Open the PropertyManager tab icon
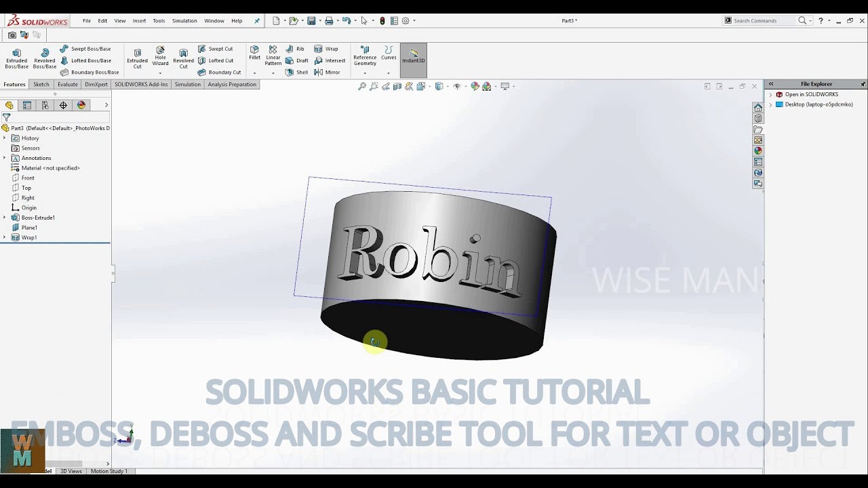 27,105
